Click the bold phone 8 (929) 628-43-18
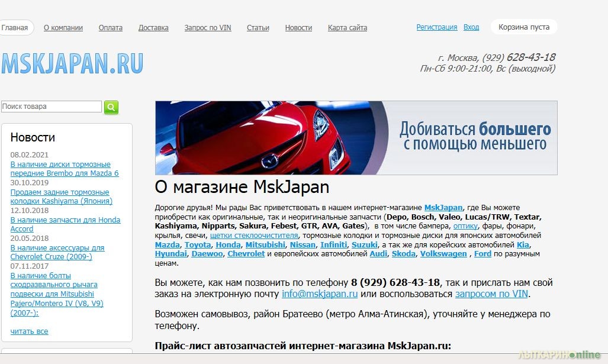The height and width of the screenshot is (364, 608). click(x=395, y=282)
